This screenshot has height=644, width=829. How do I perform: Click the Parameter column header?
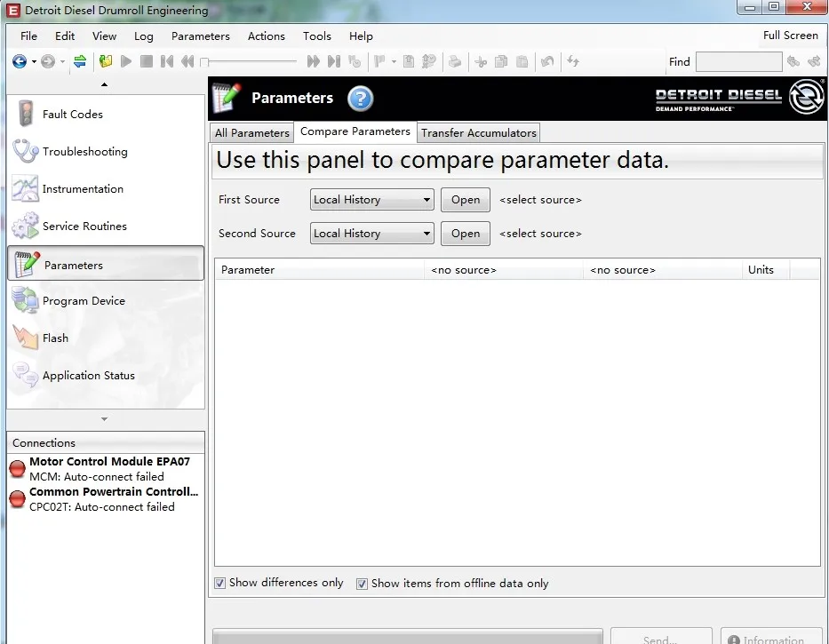coord(319,270)
